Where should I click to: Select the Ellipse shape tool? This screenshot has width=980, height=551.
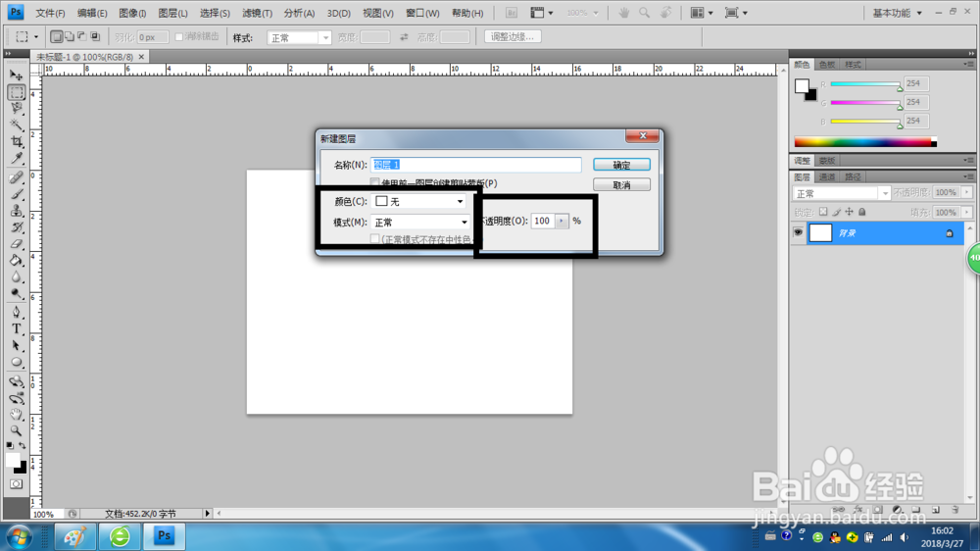[x=17, y=362]
